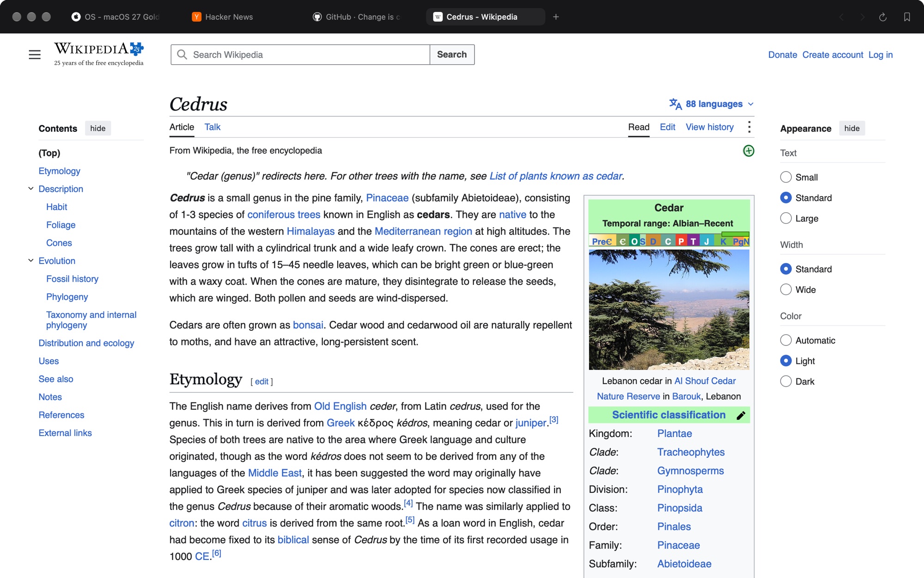Click the bookmark icon in browser toolbar
The width and height of the screenshot is (924, 578).
coord(907,17)
